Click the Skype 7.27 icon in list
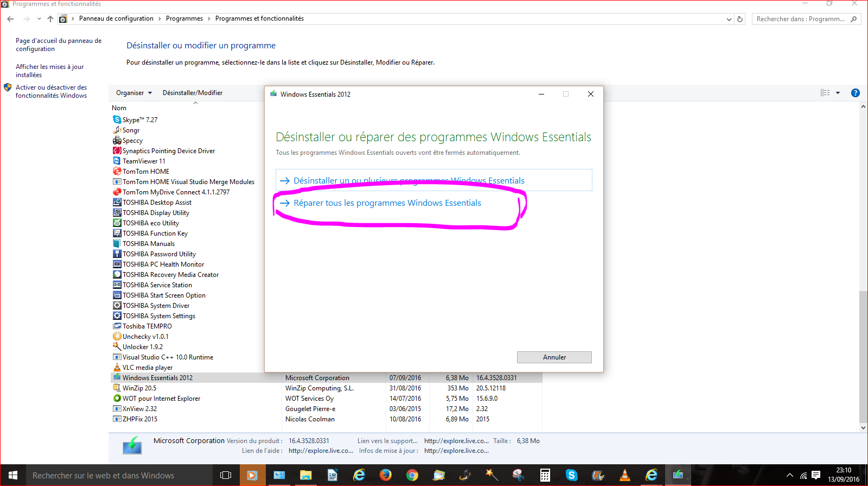The image size is (868, 486). pyautogui.click(x=117, y=119)
